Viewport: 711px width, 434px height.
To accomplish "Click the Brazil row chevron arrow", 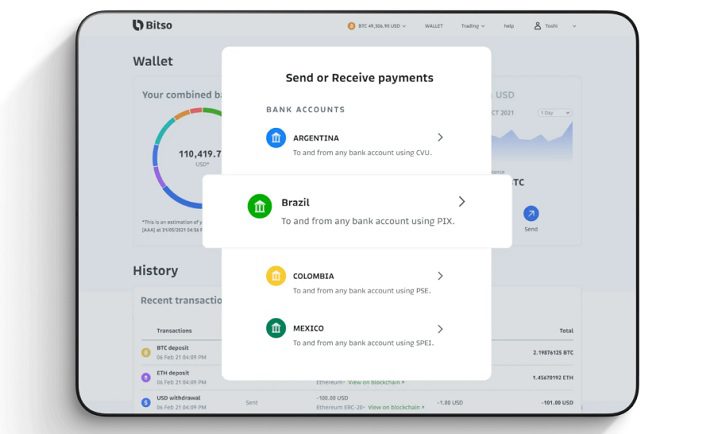I will click(461, 202).
